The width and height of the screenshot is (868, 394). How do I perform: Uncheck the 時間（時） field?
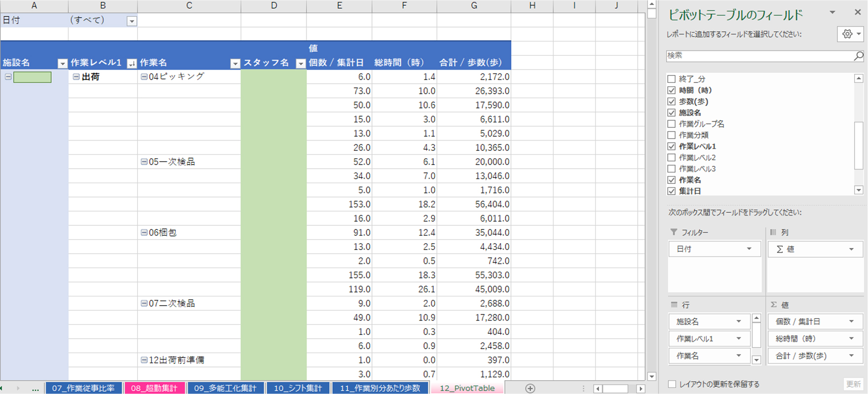671,90
